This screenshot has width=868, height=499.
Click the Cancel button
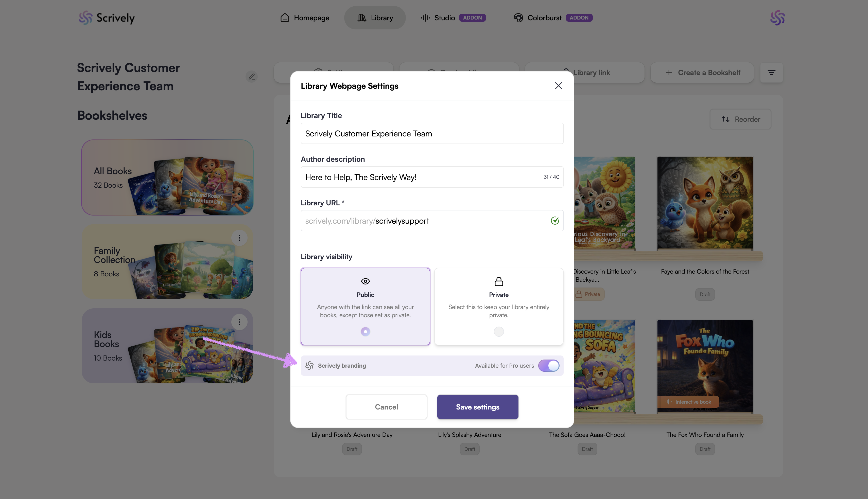click(386, 407)
